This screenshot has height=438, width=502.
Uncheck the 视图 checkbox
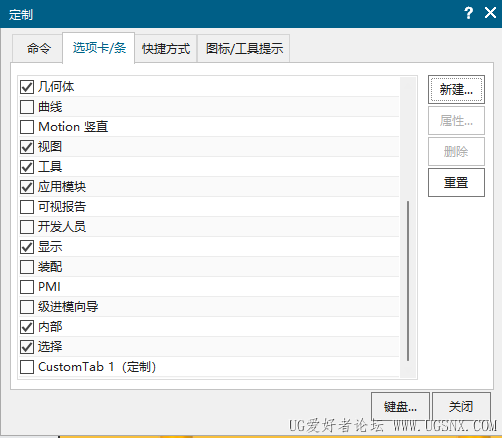pos(27,147)
